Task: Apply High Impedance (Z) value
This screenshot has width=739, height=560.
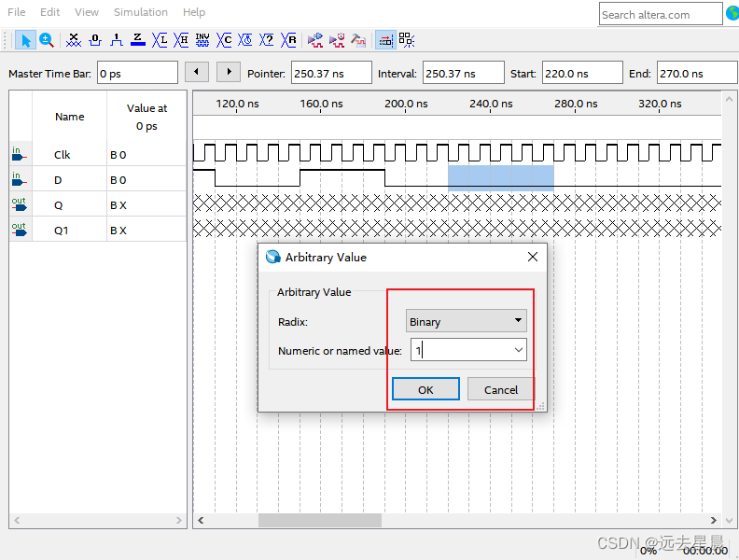Action: (137, 40)
